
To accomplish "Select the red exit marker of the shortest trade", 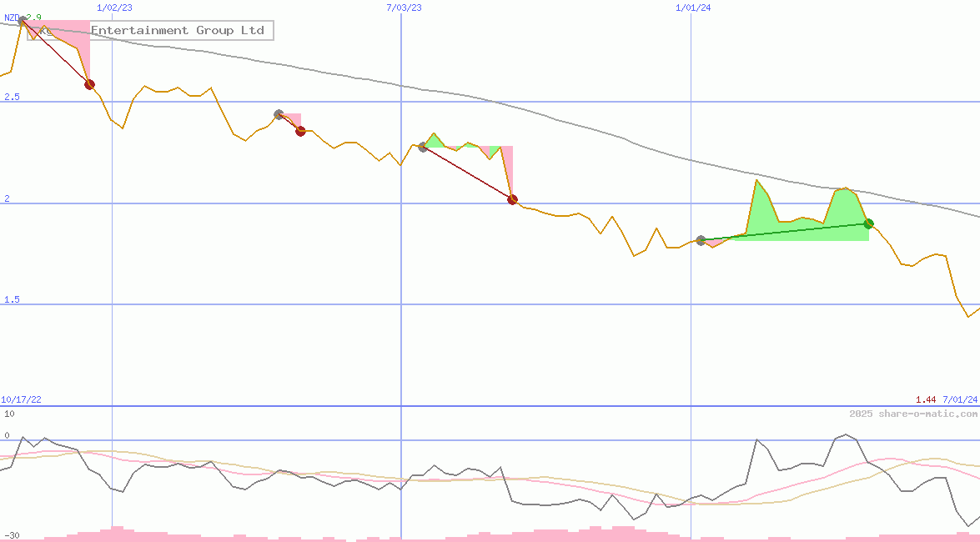I will point(300,131).
